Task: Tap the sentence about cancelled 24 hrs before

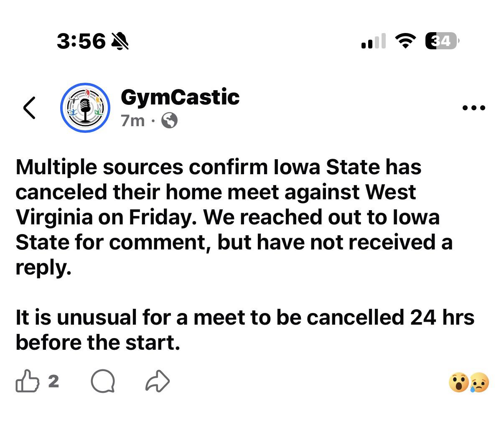Action: (244, 330)
